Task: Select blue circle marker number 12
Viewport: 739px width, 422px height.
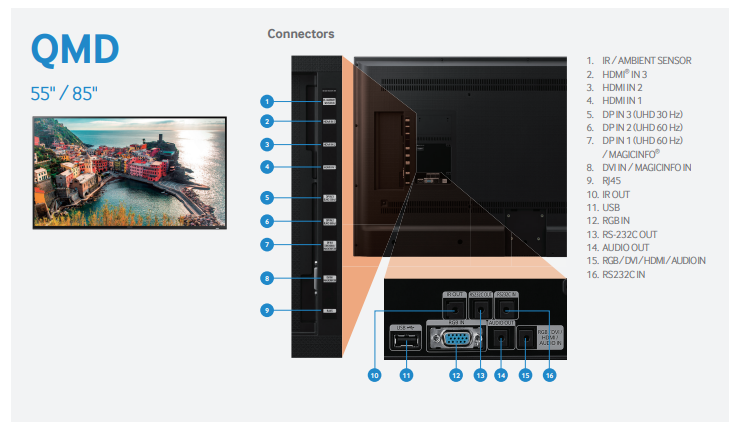Action: point(455,375)
